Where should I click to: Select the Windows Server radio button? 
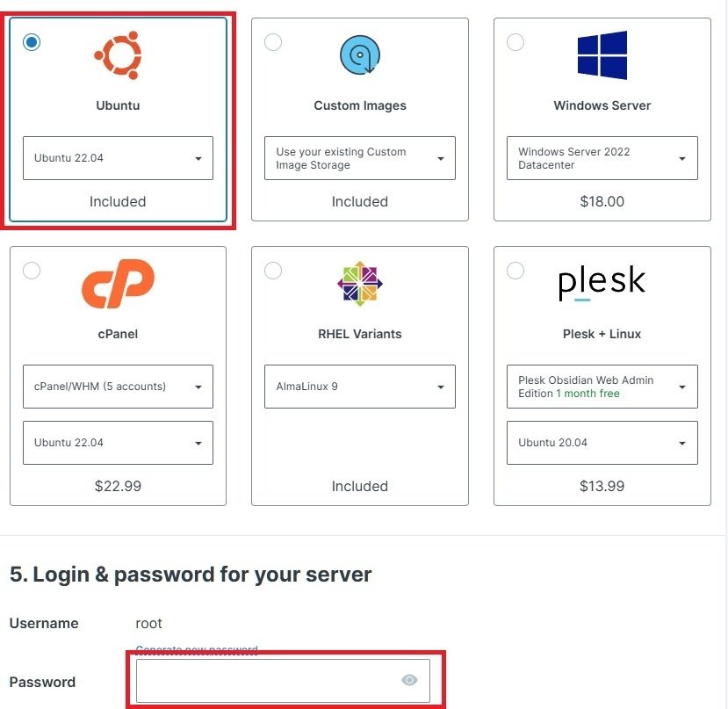(x=515, y=41)
